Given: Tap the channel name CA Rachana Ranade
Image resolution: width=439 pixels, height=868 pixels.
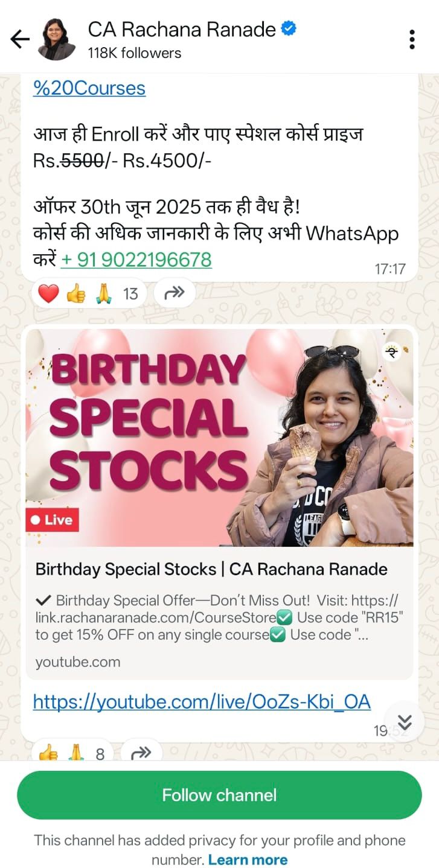Looking at the screenshot, I should 182,29.
